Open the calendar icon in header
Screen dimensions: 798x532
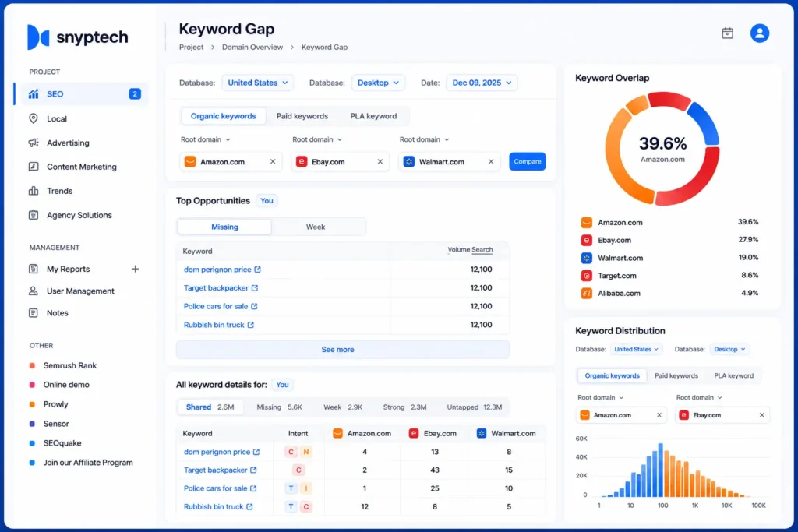pos(727,33)
